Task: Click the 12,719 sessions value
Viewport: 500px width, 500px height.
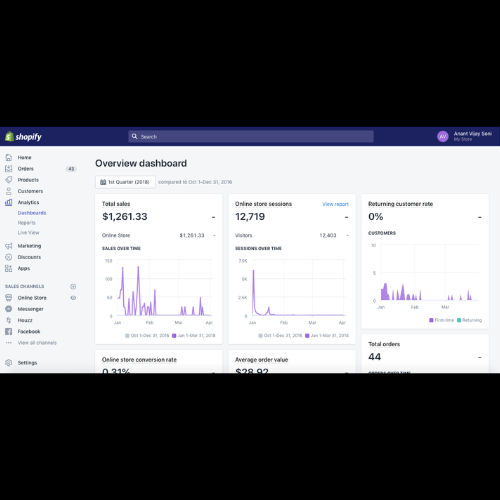Action: 250,217
